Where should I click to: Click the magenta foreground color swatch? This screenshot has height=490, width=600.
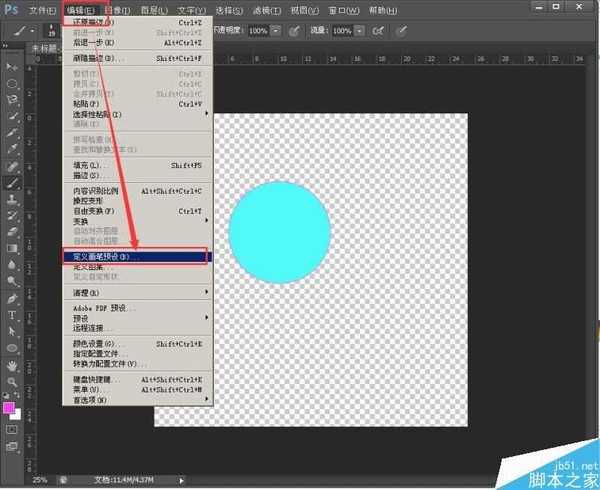[11, 408]
